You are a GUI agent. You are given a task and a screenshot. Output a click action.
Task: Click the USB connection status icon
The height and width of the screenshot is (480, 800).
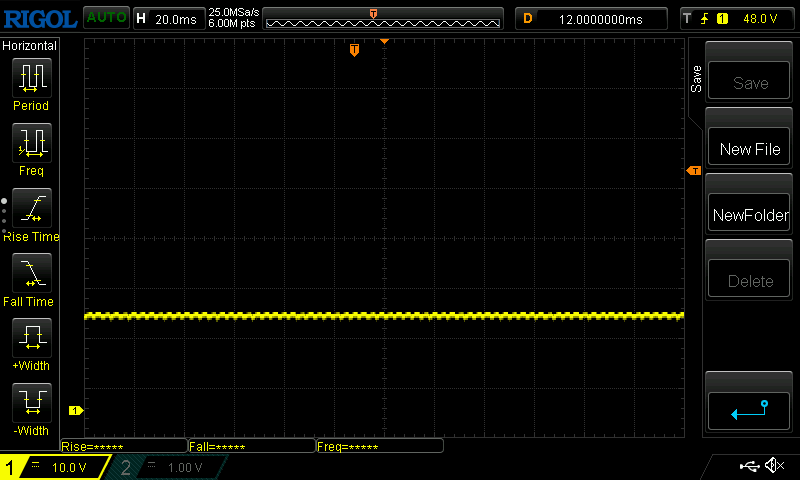coord(749,465)
